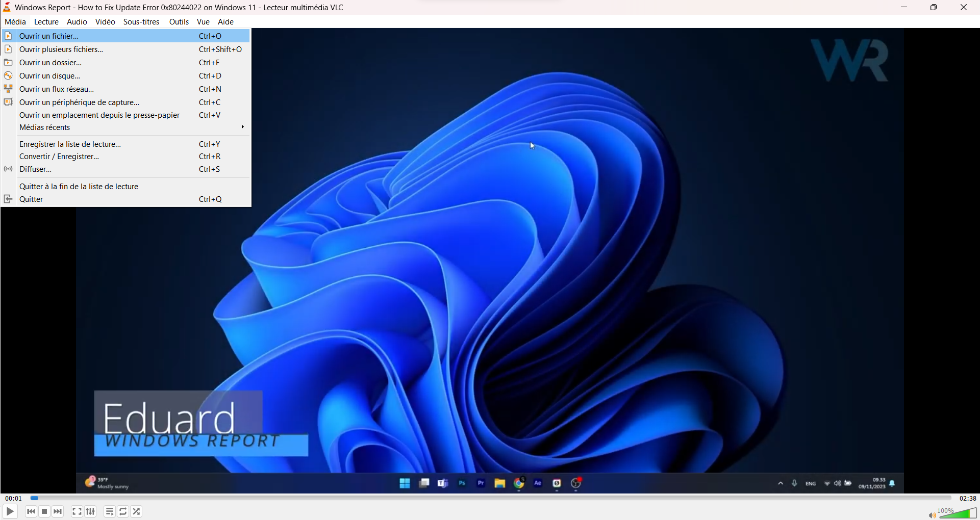This screenshot has width=980, height=520.
Task: Click the broadcast icon beside Diffuser
Action: point(8,169)
